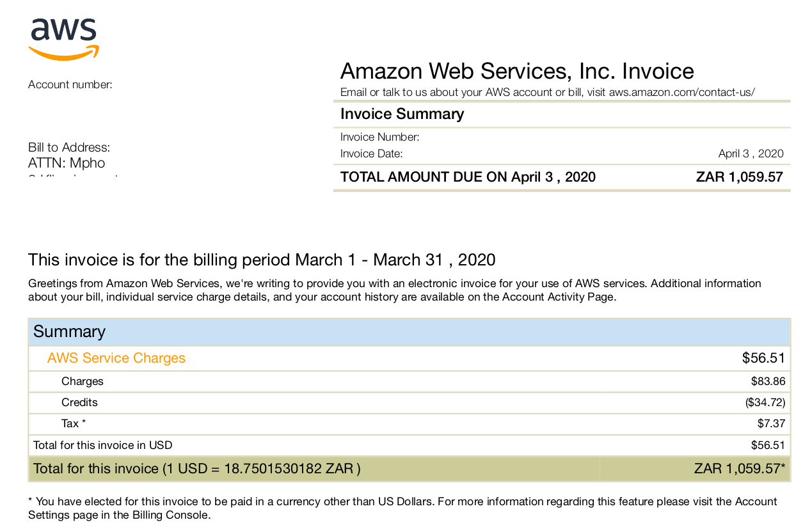Select the Account number label
Screen dimensions: 812x527
[70, 84]
